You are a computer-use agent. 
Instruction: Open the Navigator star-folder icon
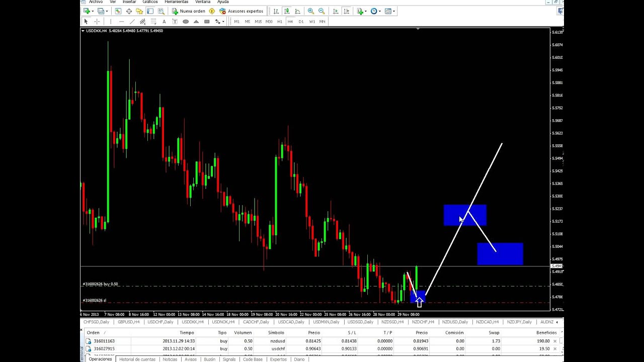pos(139,11)
